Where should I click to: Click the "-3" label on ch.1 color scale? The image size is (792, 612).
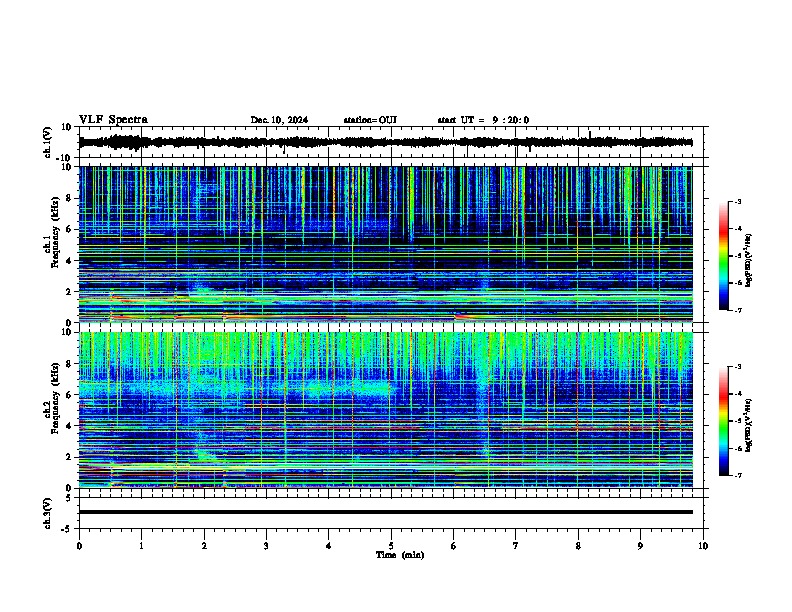(x=737, y=202)
